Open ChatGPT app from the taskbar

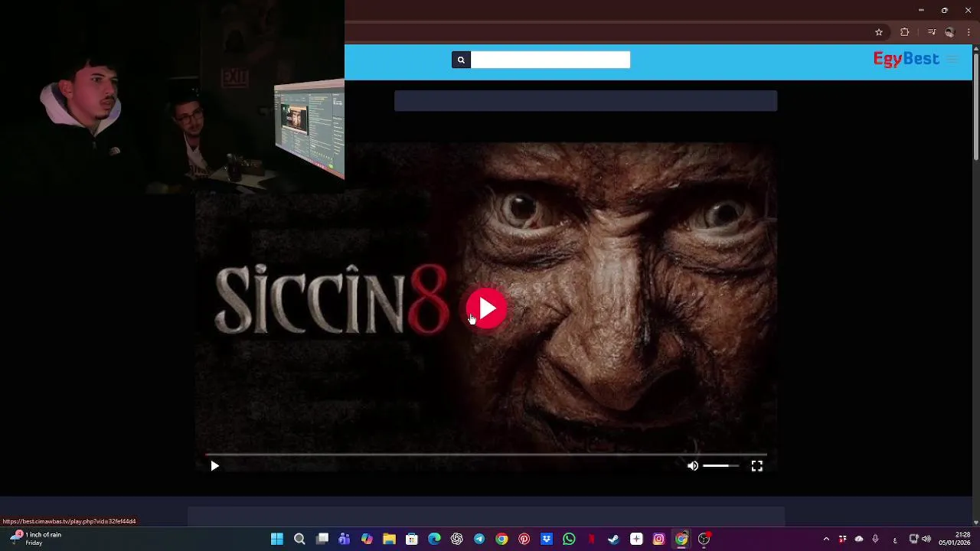(457, 539)
